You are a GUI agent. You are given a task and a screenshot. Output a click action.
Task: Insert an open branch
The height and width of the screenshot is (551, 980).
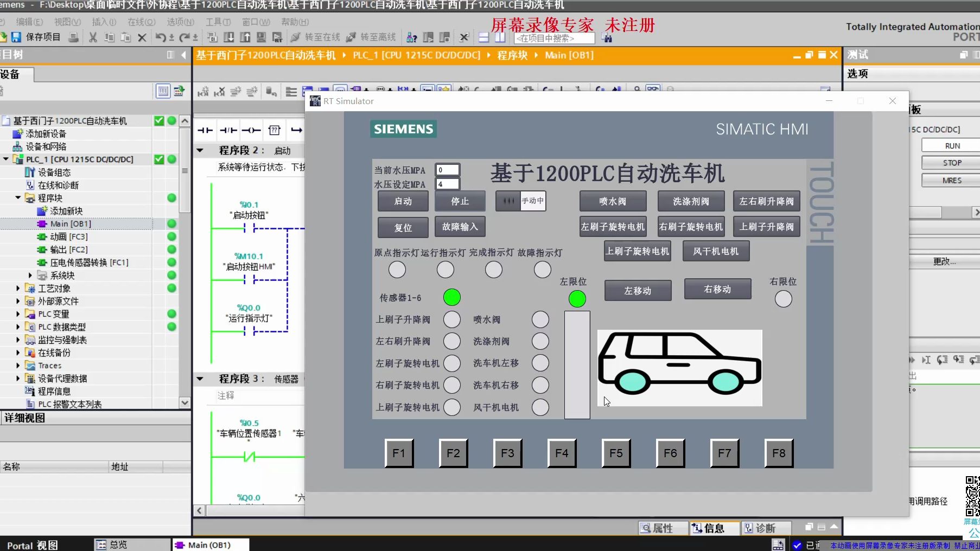coord(296,130)
